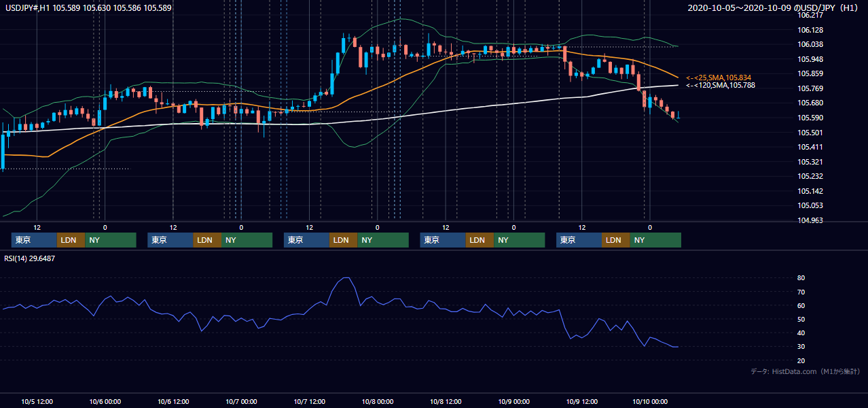Click the 10/8 12:00 date label

click(446, 402)
